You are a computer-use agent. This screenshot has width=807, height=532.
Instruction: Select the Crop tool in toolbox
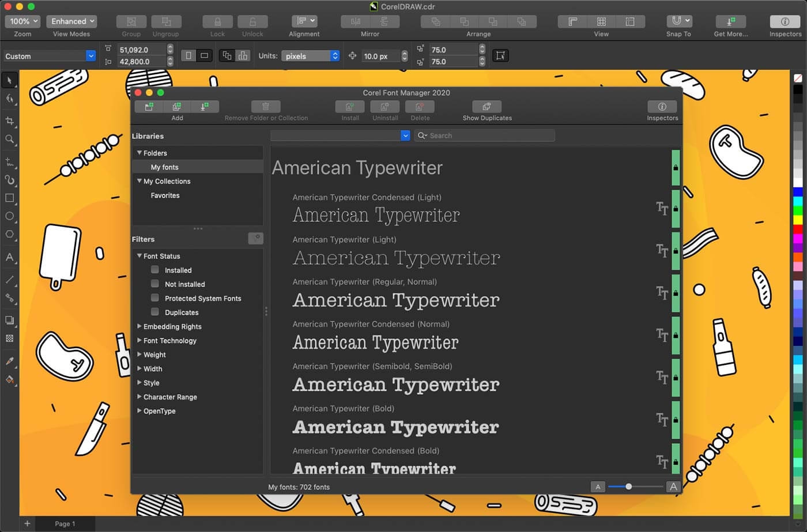pos(9,121)
